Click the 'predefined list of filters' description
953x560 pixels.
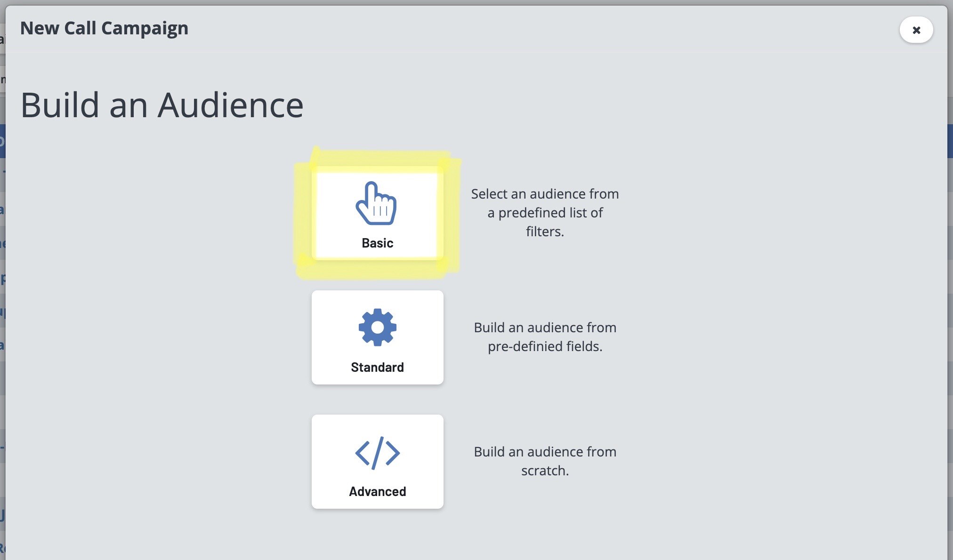coord(545,213)
